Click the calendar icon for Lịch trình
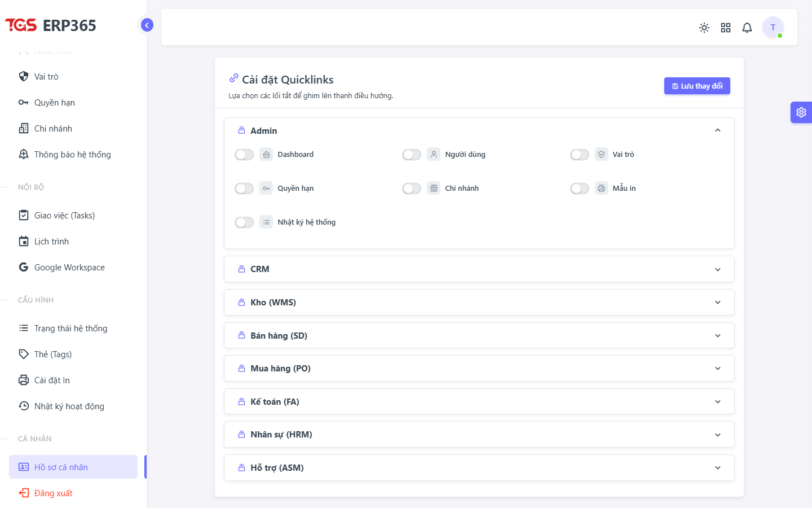812x508 pixels. point(24,241)
